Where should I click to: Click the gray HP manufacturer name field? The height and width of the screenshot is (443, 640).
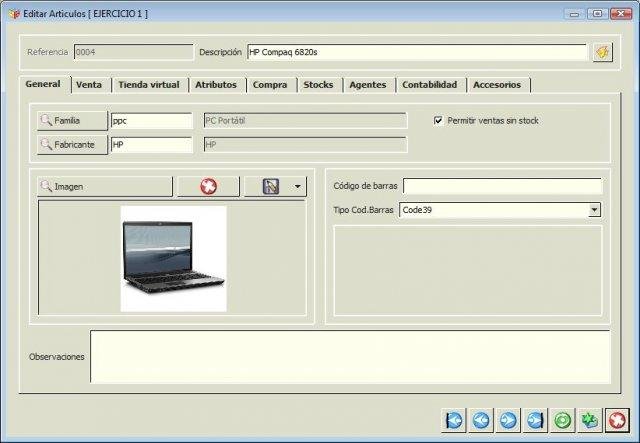(305, 145)
